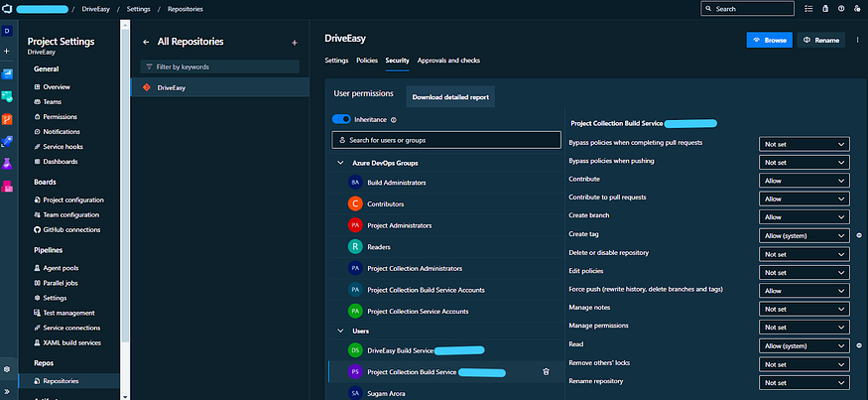868x400 pixels.
Task: Open the Edit policies permission dropdown
Action: (x=804, y=273)
